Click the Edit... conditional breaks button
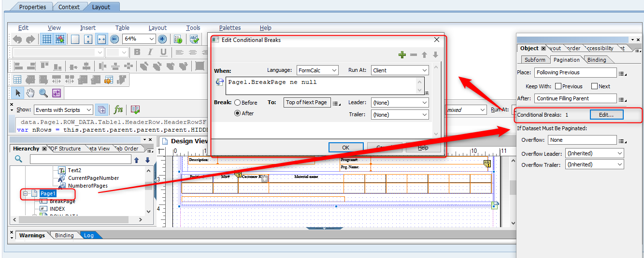Screen dimensions: 644x258 [x=606, y=115]
